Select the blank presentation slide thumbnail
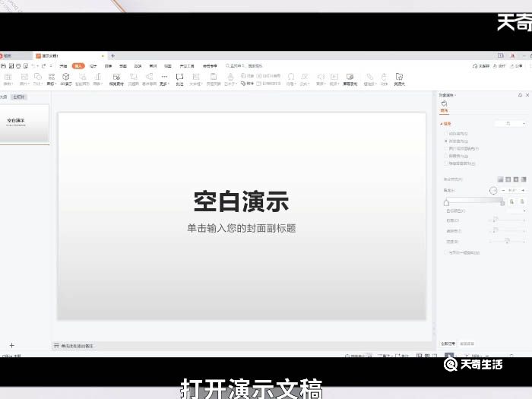Image resolution: width=532 pixels, height=399 pixels. (24, 123)
